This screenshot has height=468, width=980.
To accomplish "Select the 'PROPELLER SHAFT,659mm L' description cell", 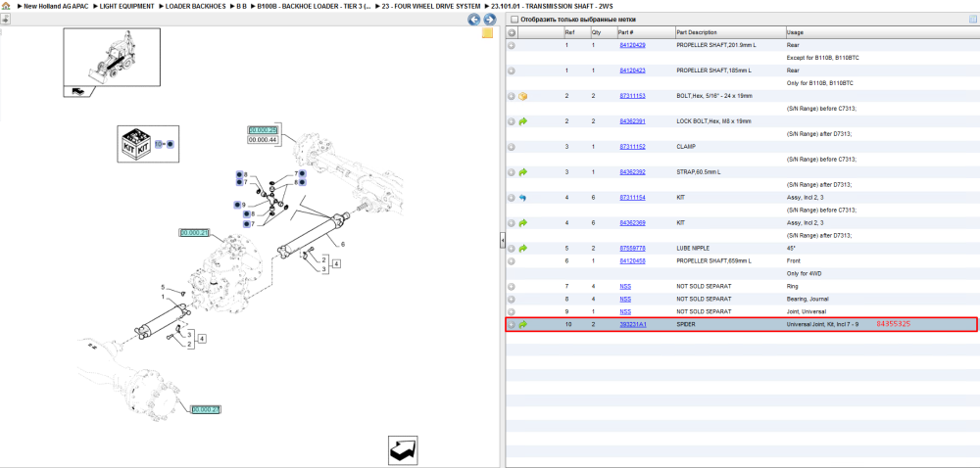I will pos(713,260).
